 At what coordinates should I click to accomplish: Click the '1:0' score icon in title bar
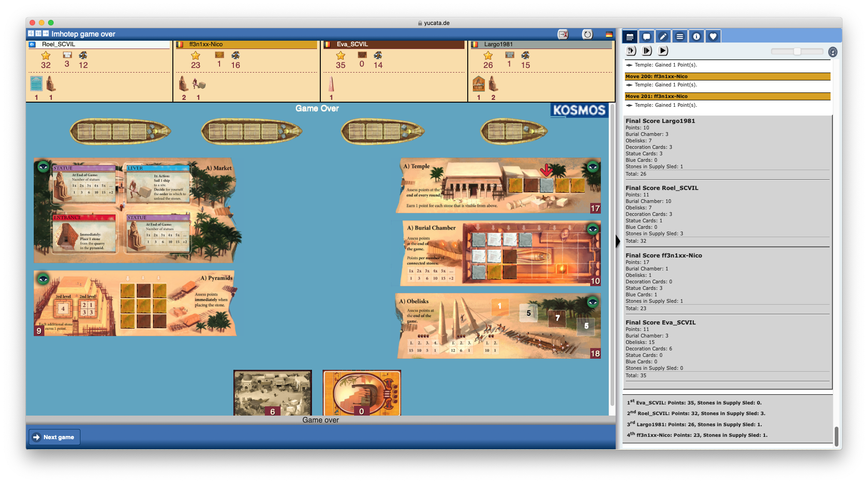click(x=38, y=33)
